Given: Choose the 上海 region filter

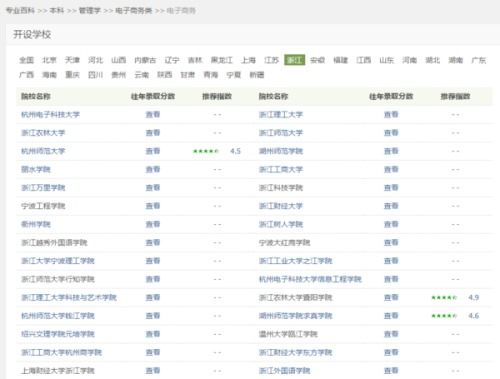Looking at the screenshot, I should point(248,60).
